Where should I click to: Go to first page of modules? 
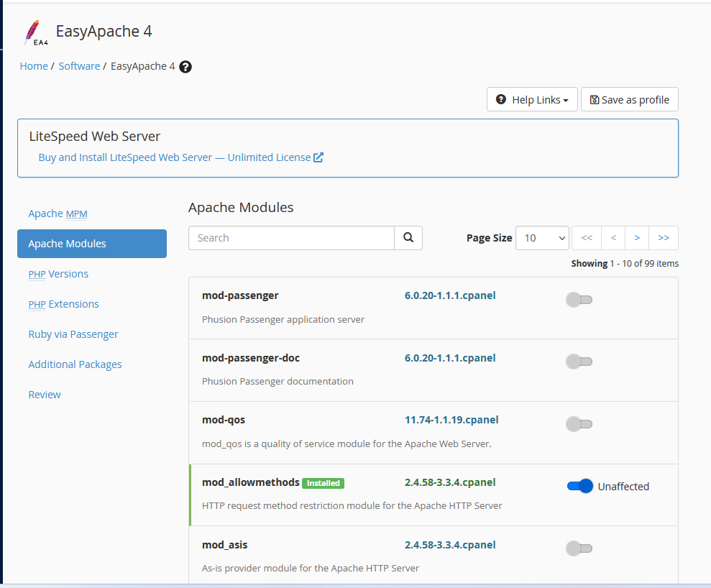[587, 238]
